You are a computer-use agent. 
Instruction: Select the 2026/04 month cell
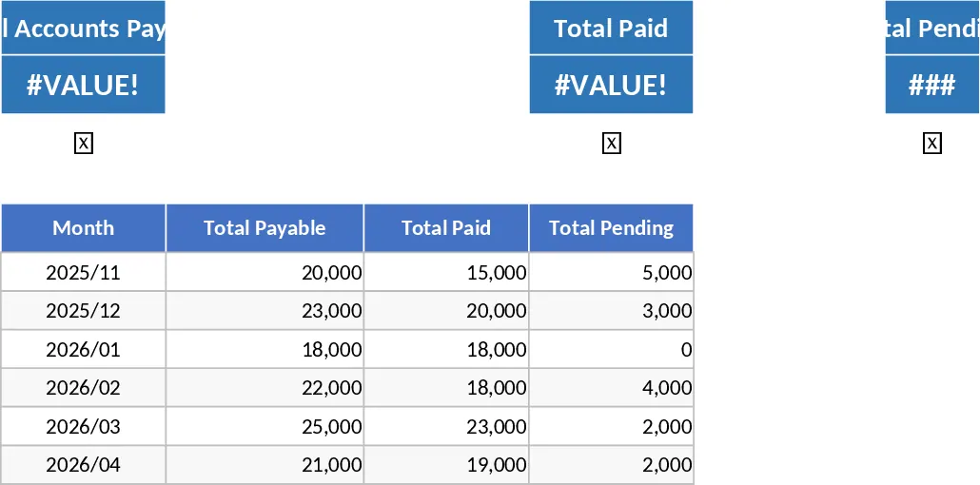pyautogui.click(x=83, y=465)
